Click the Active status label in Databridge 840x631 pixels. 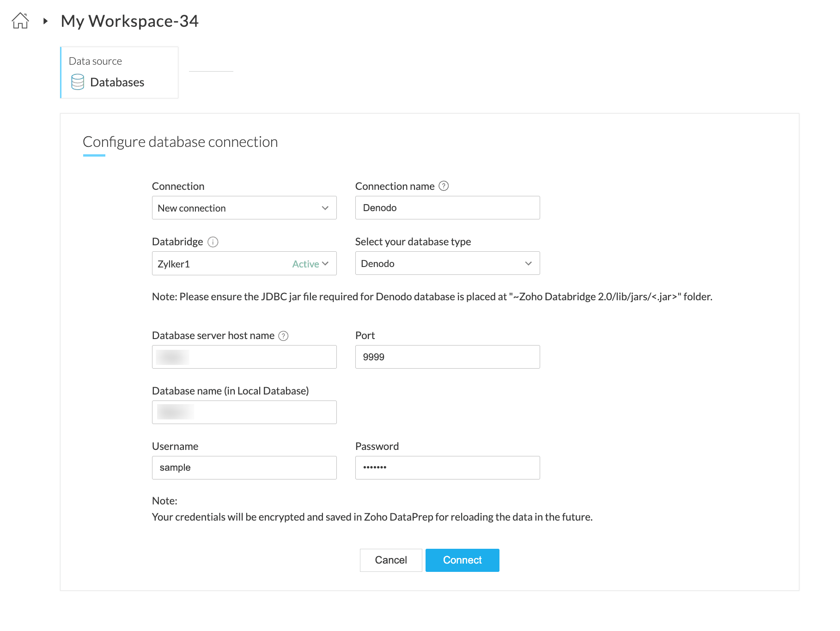click(x=305, y=264)
